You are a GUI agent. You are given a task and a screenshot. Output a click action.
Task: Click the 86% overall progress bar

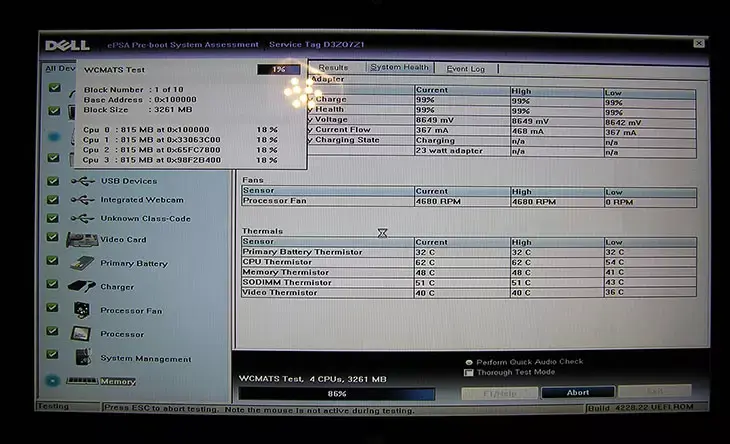pos(337,394)
